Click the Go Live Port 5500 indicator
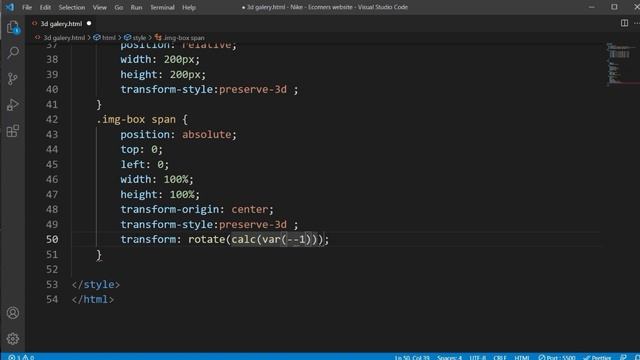The image size is (640, 360). coord(556,357)
